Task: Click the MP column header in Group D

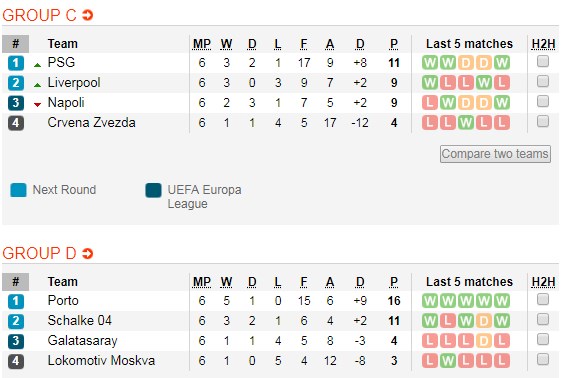Action: coord(202,282)
